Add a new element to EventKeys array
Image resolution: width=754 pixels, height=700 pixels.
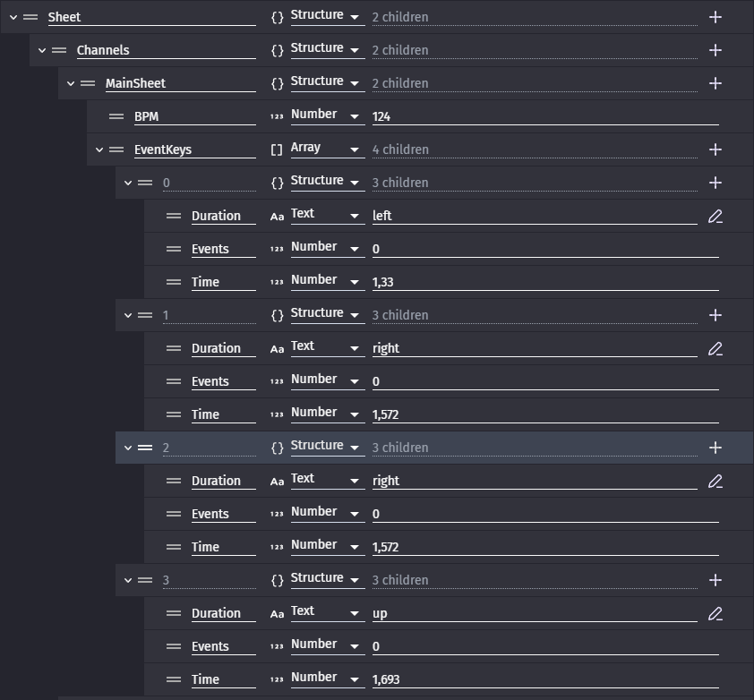point(715,149)
